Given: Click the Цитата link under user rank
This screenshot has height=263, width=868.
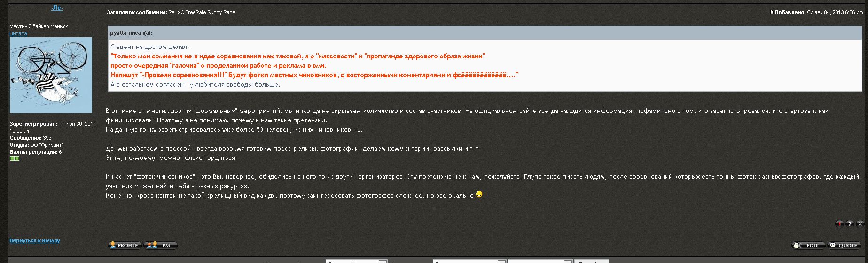Looking at the screenshot, I should pos(18,33).
